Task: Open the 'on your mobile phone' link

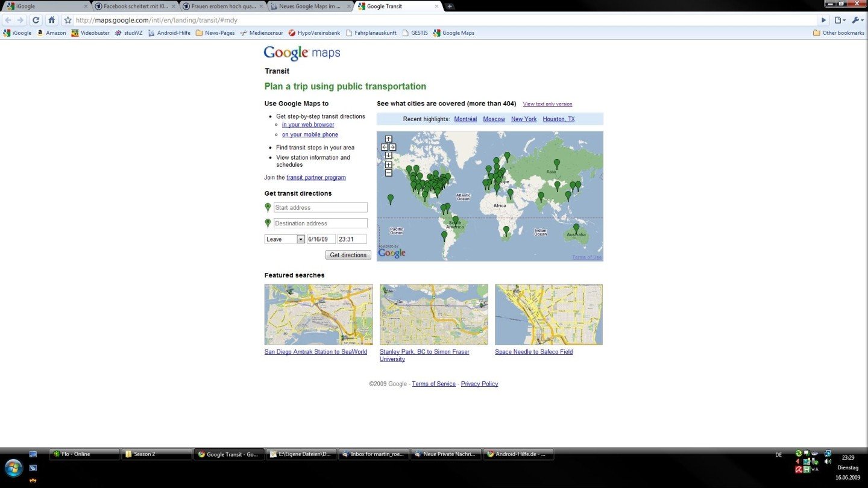Action: click(310, 135)
